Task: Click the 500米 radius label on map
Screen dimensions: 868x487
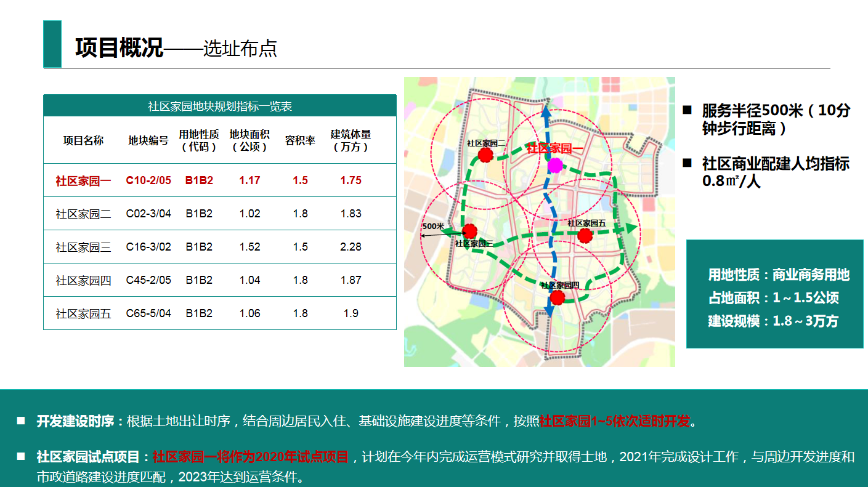Action: click(x=432, y=226)
